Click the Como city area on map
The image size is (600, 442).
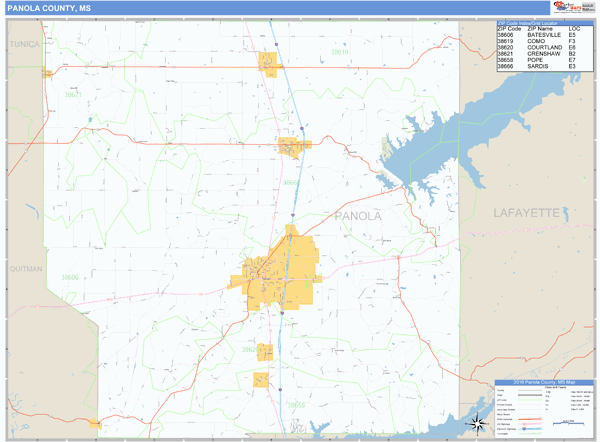tap(268, 63)
